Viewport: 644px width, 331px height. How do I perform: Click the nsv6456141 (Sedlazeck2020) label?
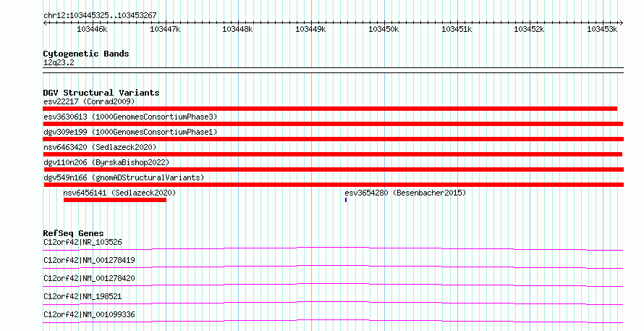point(119,193)
